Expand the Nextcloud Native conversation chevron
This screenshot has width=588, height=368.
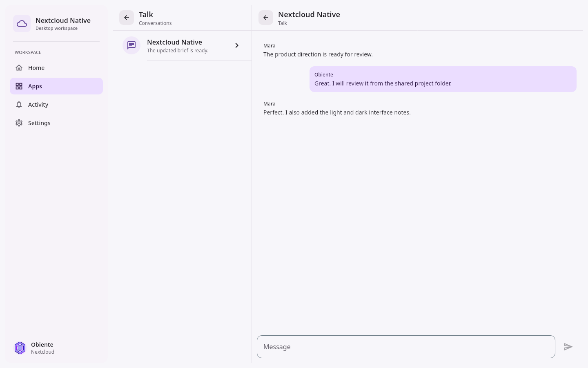tap(237, 45)
